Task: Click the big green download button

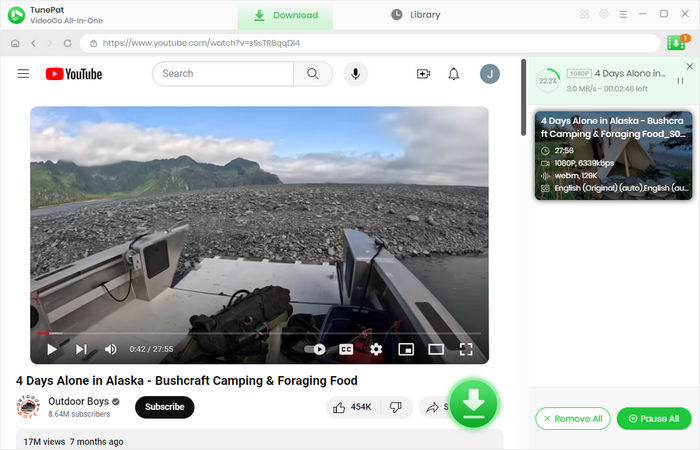Action: coord(473,404)
